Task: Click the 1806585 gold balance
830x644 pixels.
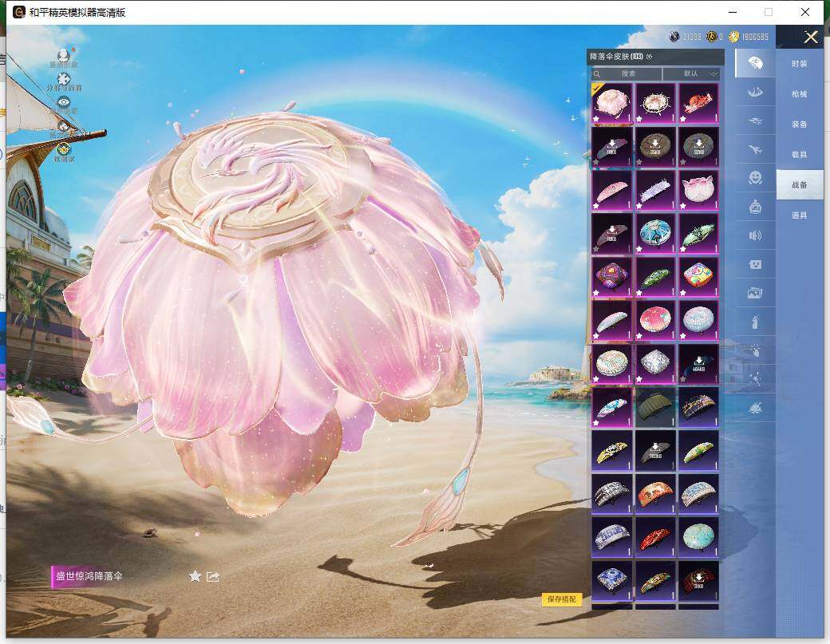Action: (x=755, y=37)
